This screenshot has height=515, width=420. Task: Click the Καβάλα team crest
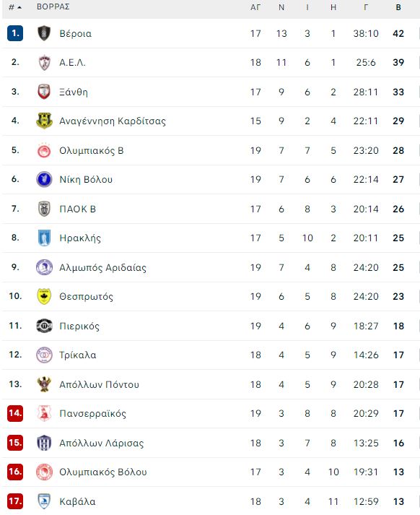tap(44, 501)
